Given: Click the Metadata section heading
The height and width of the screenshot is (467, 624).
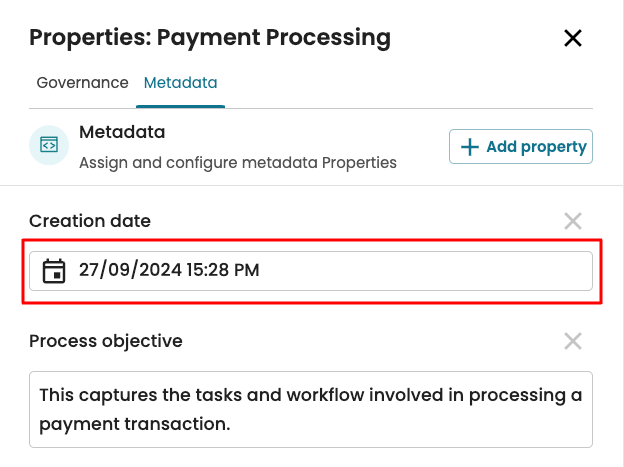Looking at the screenshot, I should [x=122, y=132].
